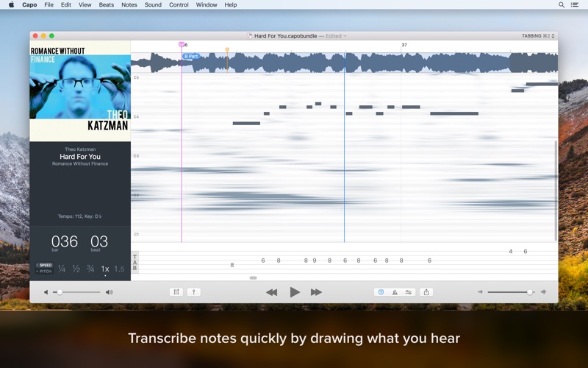Open the effects sliders icon

409,292
